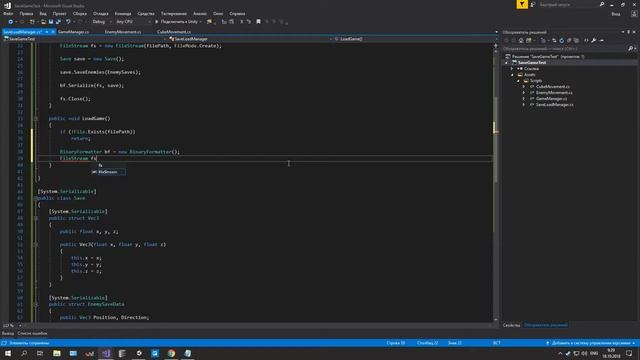This screenshot has height=360, width=640.
Task: Click the Quick Launch search field
Action: 568,4
